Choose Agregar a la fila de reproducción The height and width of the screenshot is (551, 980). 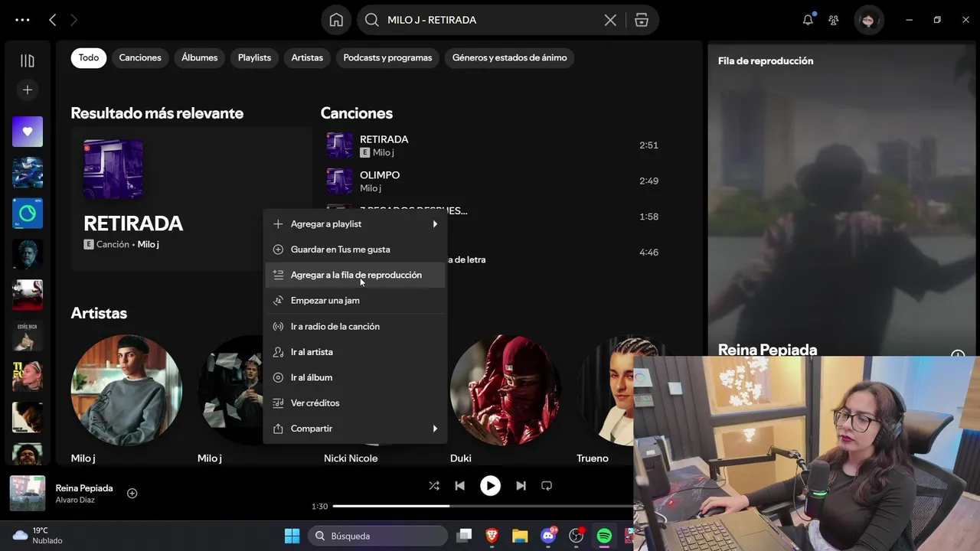coord(355,275)
